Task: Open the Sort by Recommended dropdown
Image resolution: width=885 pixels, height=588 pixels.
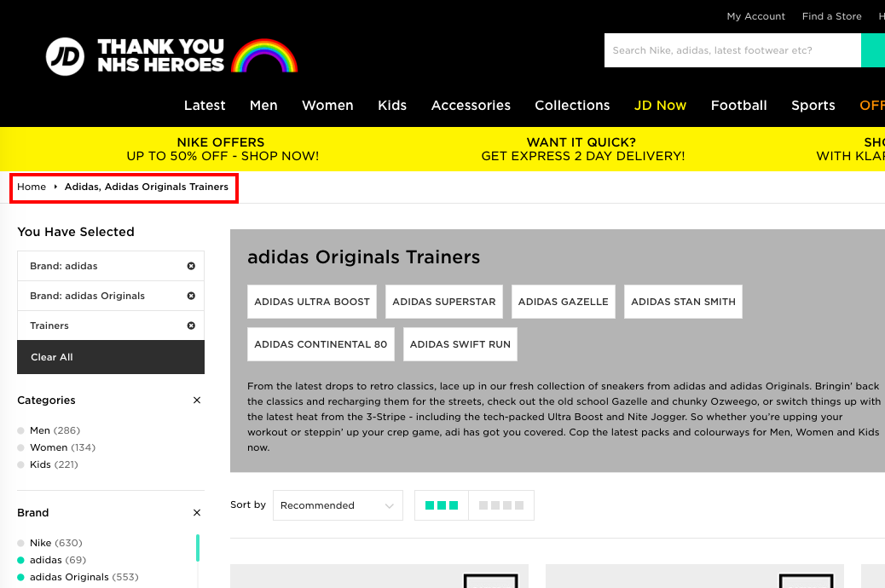Action: [338, 505]
